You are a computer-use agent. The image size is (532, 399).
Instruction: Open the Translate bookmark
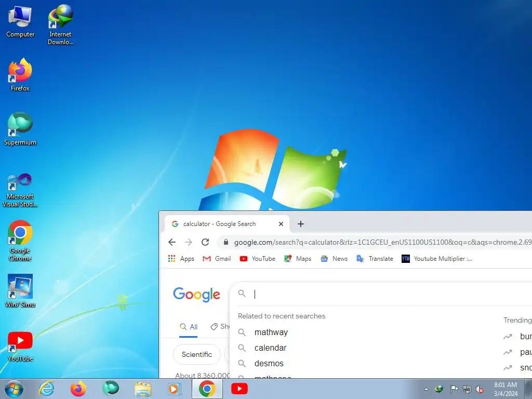[x=375, y=259]
